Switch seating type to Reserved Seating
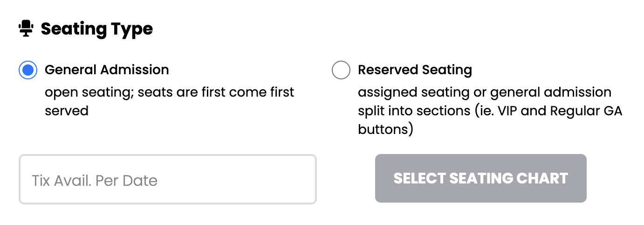This screenshot has height=225, width=644. tap(341, 70)
